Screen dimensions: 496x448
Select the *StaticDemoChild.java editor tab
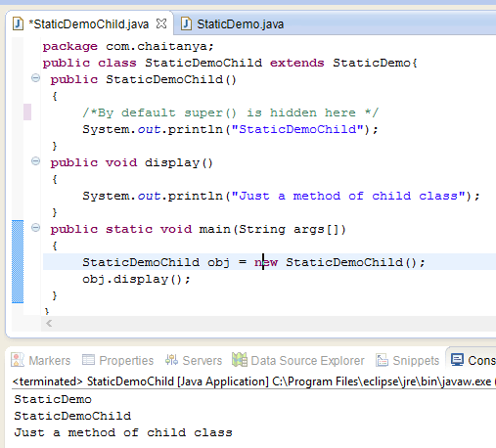point(88,24)
